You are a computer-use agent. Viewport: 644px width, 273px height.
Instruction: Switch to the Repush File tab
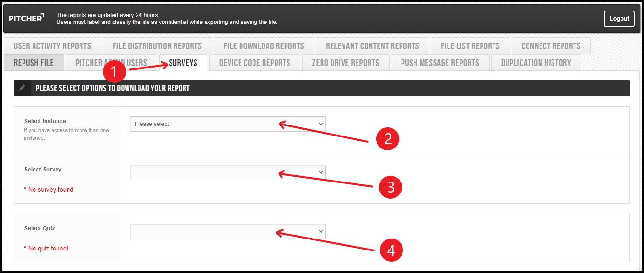(34, 63)
